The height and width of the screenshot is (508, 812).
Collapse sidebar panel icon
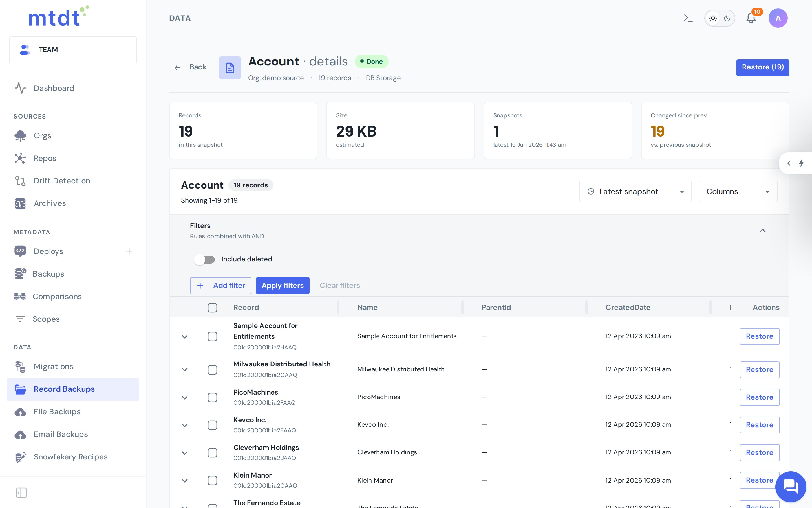(x=21, y=493)
